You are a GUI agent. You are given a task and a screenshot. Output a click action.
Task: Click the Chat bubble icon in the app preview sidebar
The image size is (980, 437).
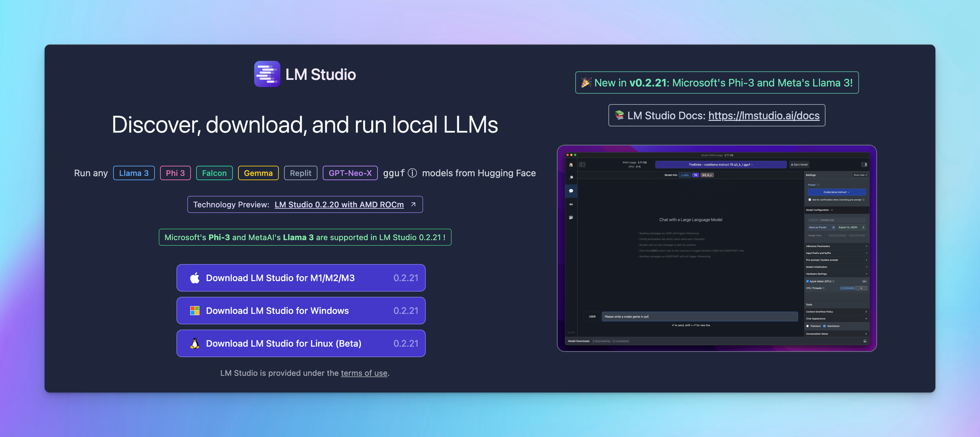pos(571,191)
